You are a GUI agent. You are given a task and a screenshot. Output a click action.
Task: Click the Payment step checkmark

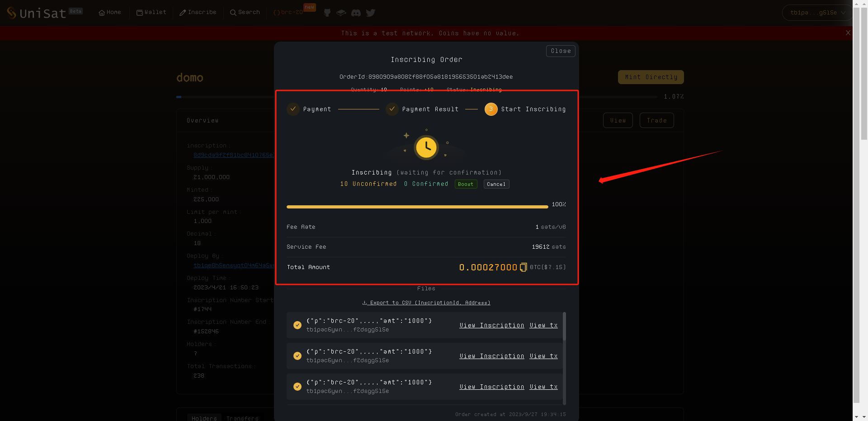(x=293, y=109)
